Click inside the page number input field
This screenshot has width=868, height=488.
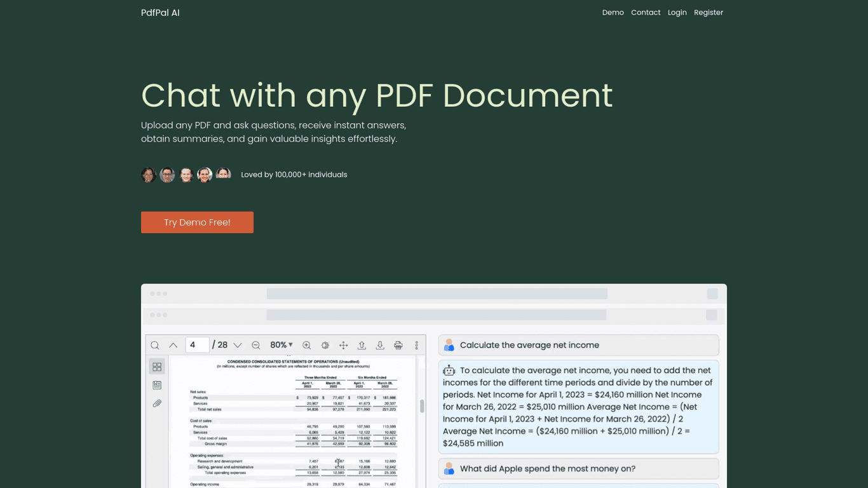tap(197, 344)
